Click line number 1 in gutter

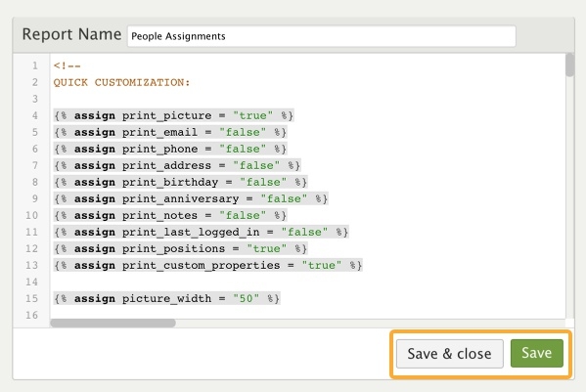click(35, 65)
